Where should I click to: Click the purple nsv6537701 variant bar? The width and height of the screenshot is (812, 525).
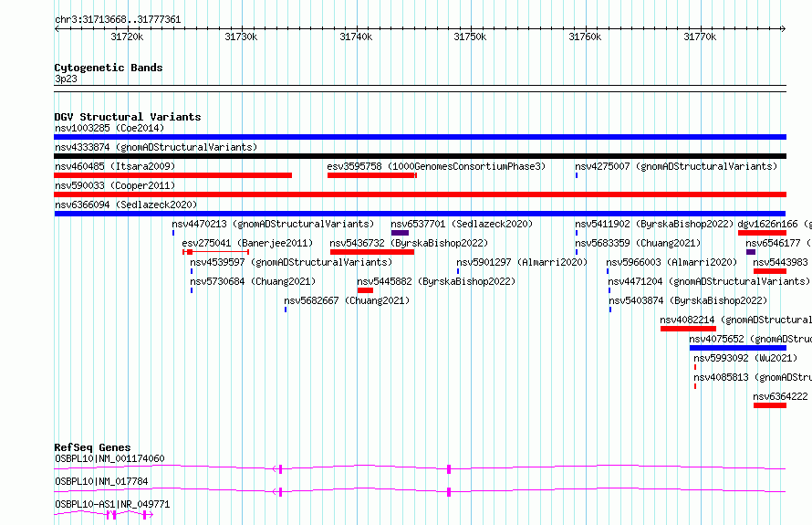tap(400, 233)
